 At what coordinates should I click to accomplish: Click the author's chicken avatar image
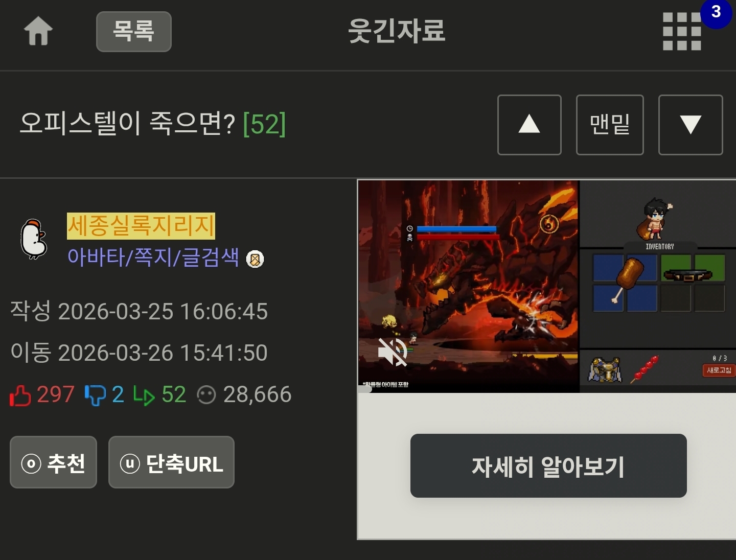[34, 239]
